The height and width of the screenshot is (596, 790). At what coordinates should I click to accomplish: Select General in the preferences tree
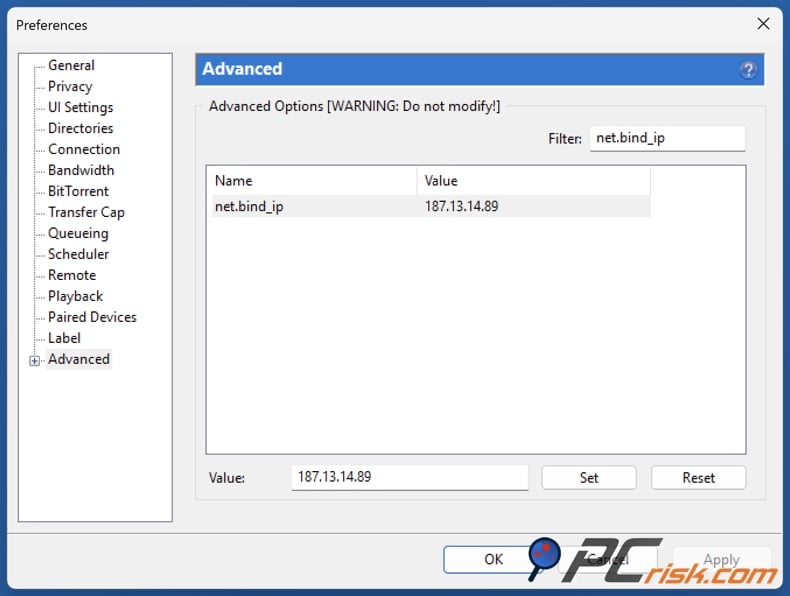tap(71, 65)
